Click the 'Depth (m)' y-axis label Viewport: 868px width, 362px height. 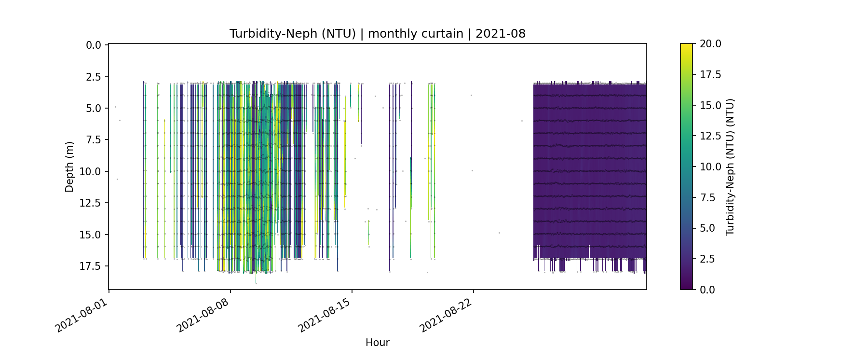click(69, 167)
